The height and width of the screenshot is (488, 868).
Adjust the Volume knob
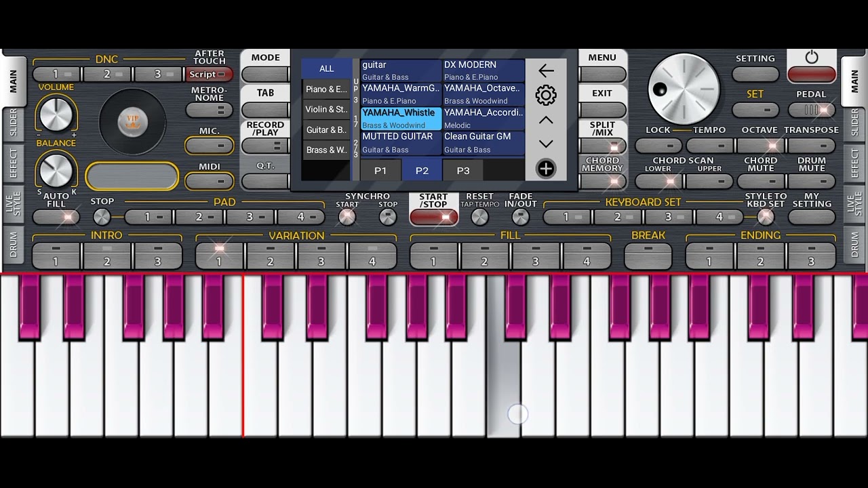[56, 114]
